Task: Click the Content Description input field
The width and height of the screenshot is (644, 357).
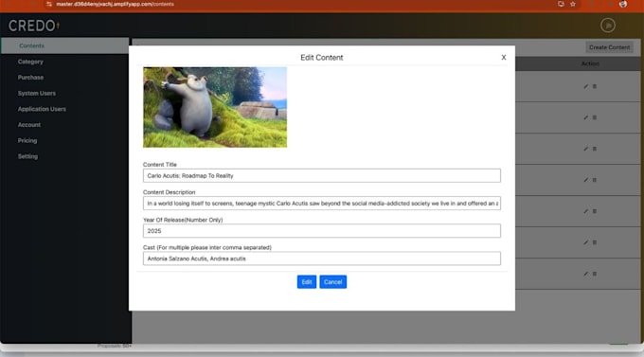Action: click(x=322, y=203)
